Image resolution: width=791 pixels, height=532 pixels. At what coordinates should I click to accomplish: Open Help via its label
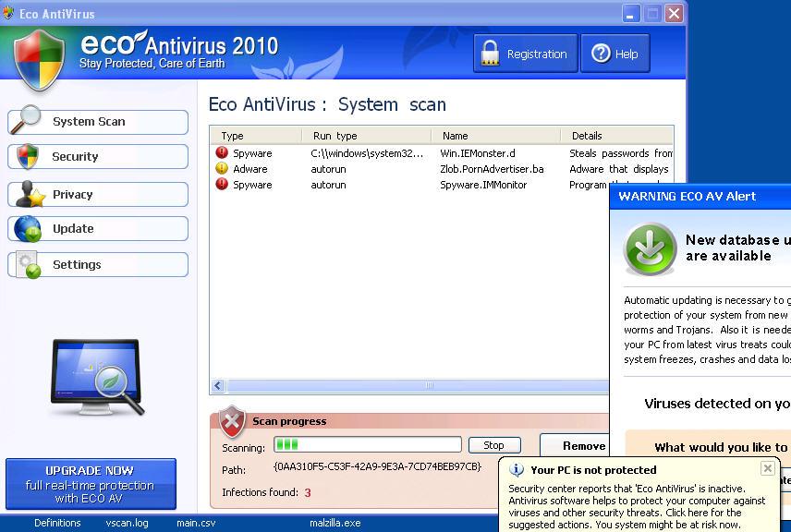(x=627, y=54)
